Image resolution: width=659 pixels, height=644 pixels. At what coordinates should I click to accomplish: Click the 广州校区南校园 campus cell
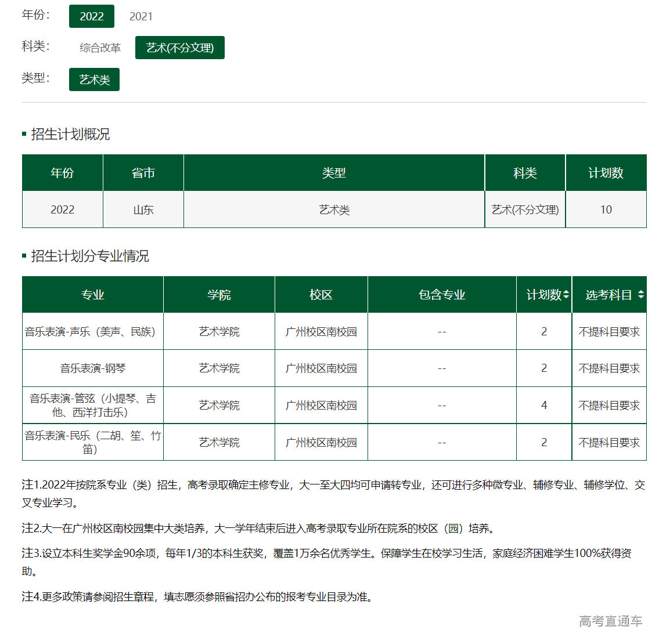[x=321, y=331]
